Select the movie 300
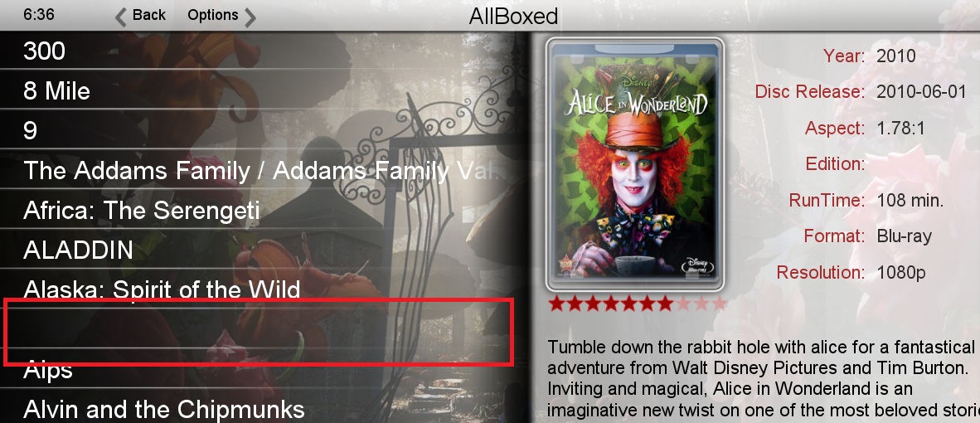Viewport: 980px width, 423px height. coord(263,51)
